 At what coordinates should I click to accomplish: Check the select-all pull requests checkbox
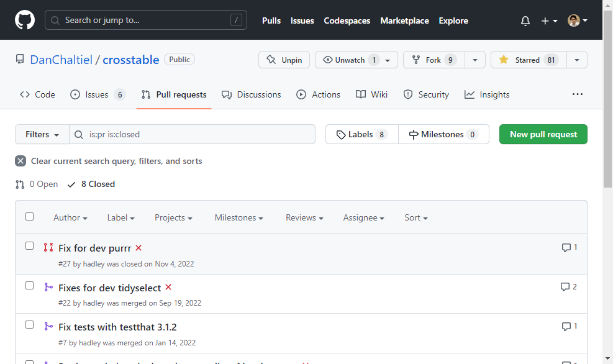point(29,217)
